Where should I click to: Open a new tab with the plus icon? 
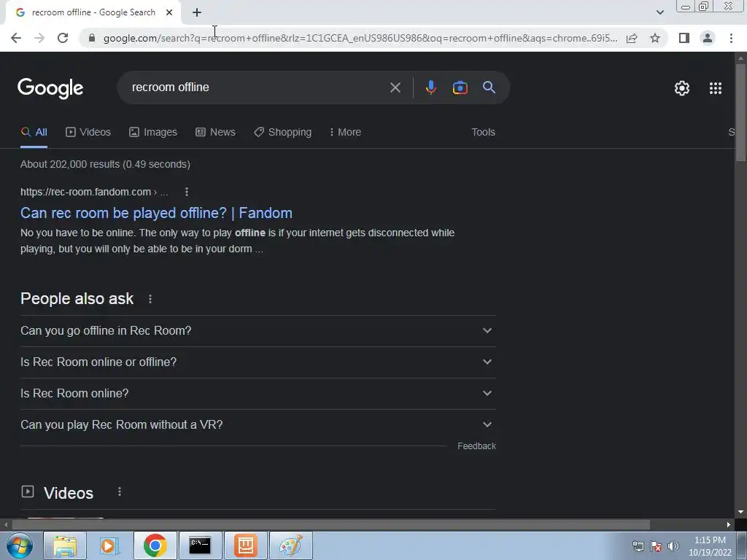(197, 13)
